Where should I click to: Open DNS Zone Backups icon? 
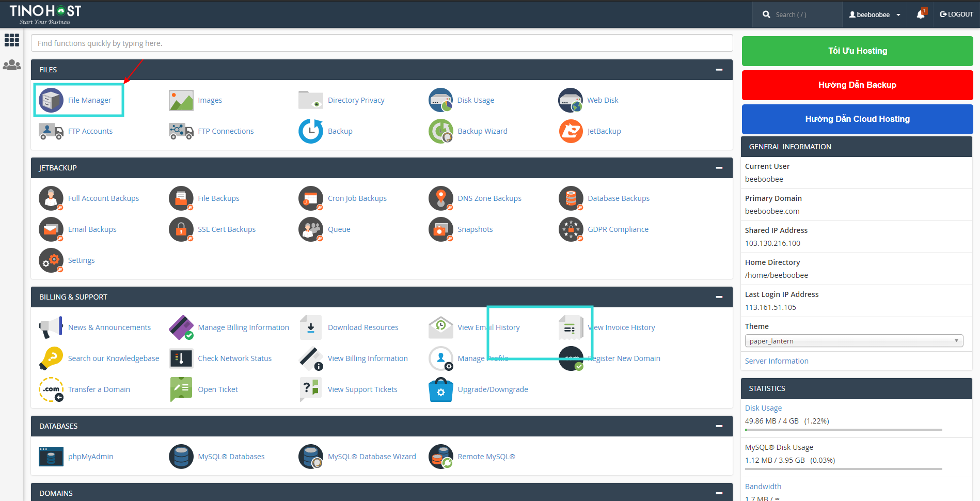(x=441, y=198)
